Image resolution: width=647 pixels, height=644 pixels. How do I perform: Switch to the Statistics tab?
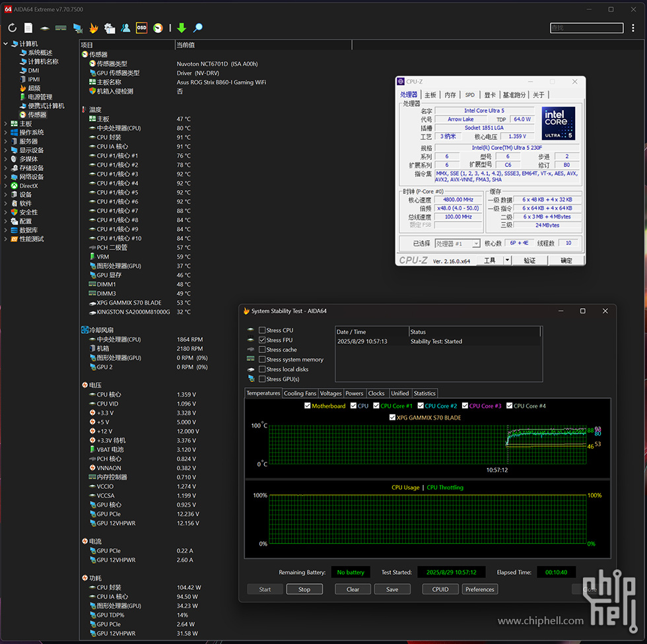tap(425, 393)
